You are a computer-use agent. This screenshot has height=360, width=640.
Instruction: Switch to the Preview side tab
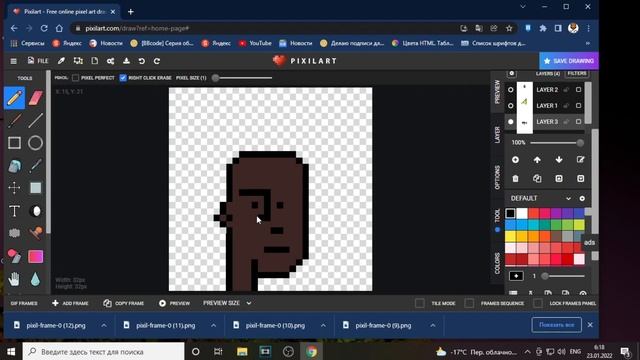(x=497, y=91)
